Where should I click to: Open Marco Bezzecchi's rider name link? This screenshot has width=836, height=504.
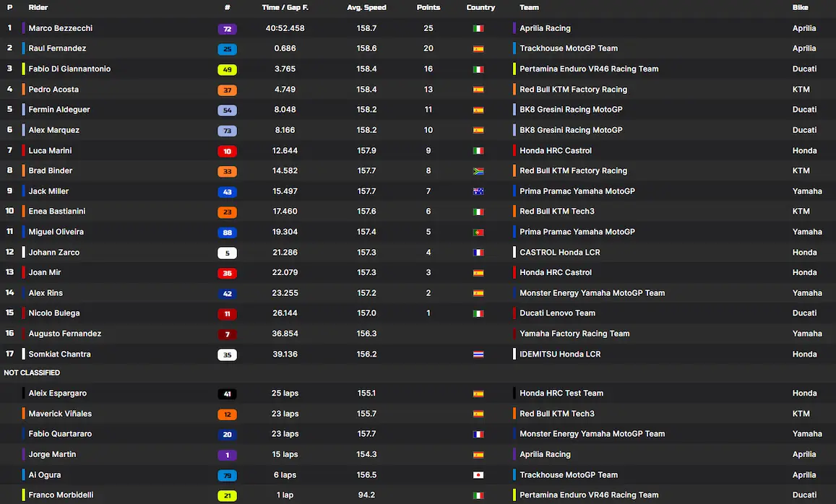[63, 28]
